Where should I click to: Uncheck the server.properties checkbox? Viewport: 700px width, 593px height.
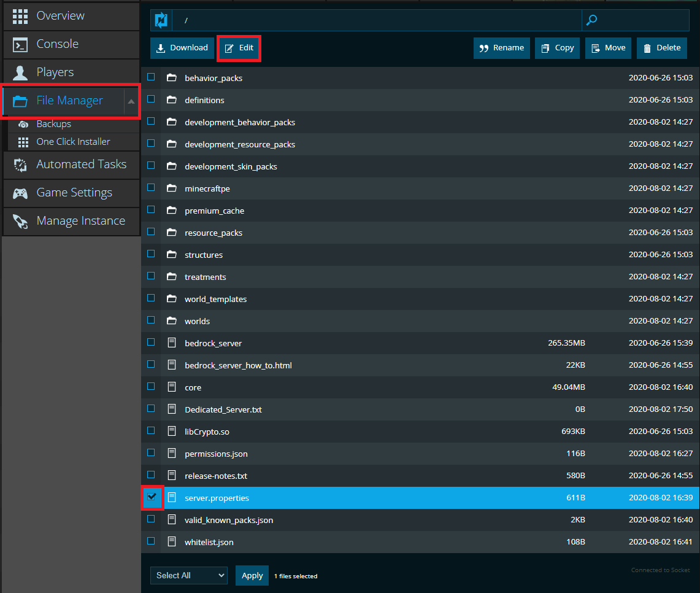point(152,497)
